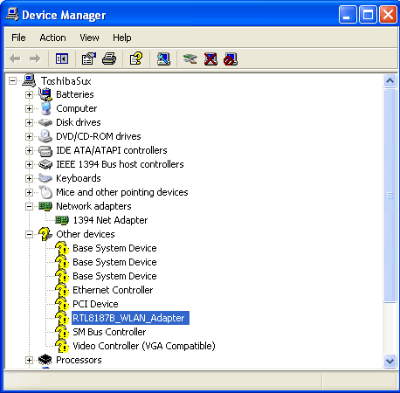
Task: Click the Batteries category icon
Action: tap(45, 94)
